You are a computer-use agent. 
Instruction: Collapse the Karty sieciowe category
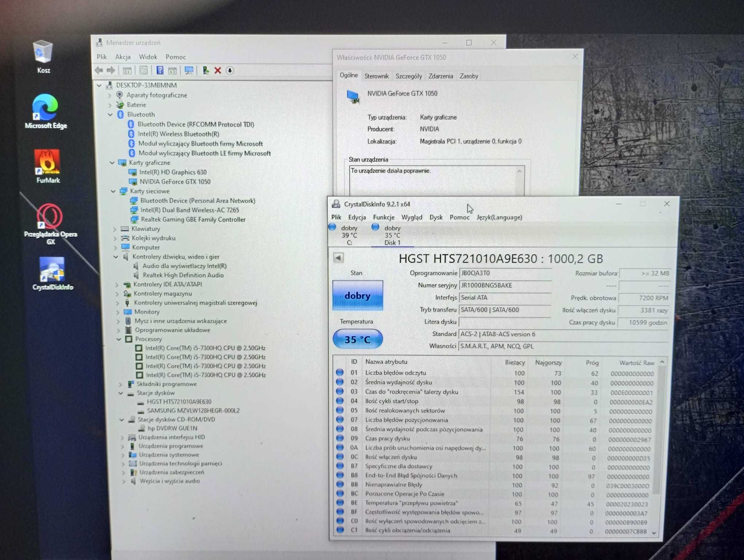point(113,191)
